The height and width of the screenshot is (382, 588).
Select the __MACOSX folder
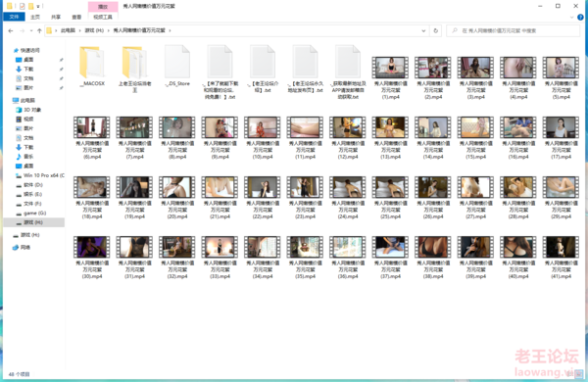92,67
